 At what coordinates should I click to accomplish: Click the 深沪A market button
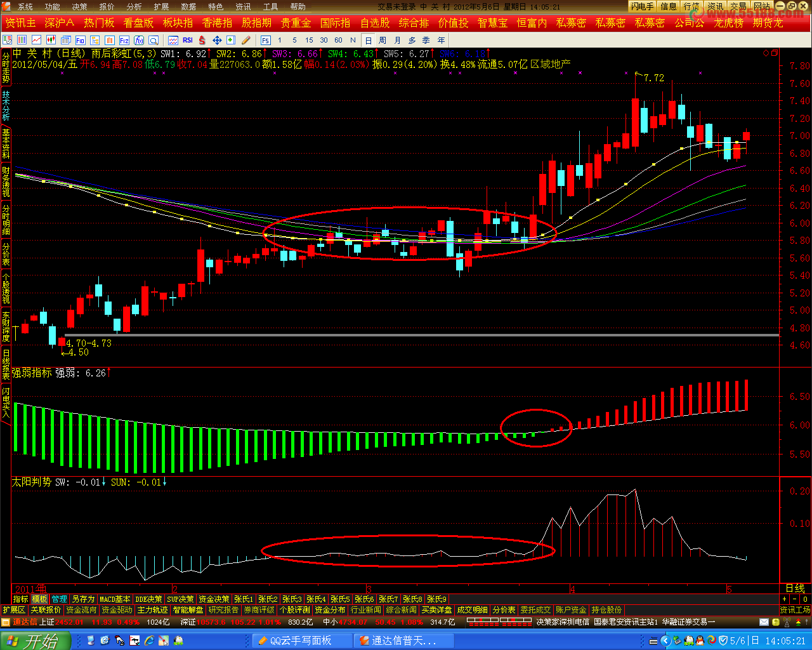[60, 23]
